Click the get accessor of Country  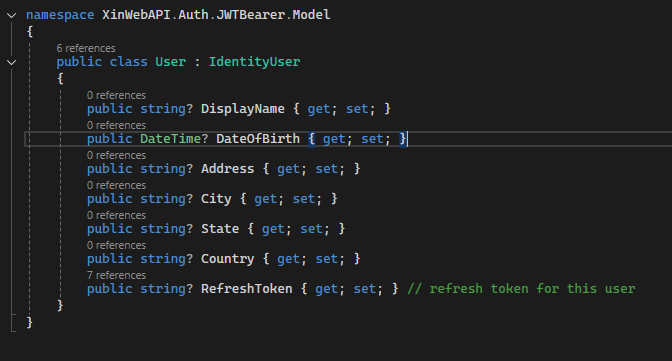tap(288, 259)
